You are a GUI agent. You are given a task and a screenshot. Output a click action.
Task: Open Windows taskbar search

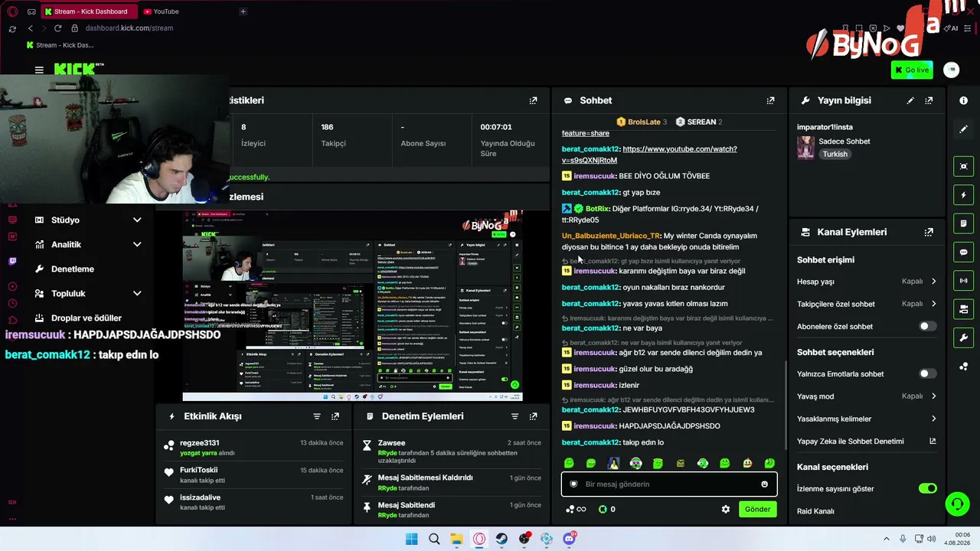point(434,540)
